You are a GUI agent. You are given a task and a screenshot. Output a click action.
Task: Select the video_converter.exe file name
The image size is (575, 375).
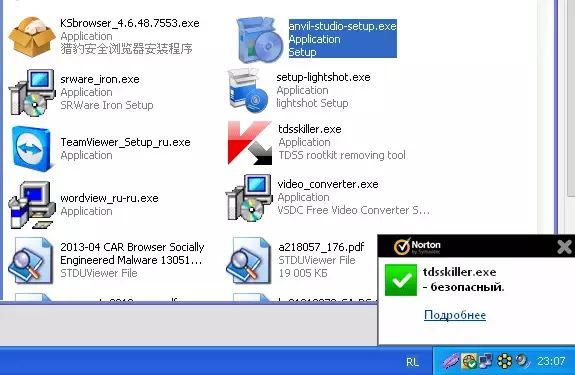pyautogui.click(x=328, y=184)
